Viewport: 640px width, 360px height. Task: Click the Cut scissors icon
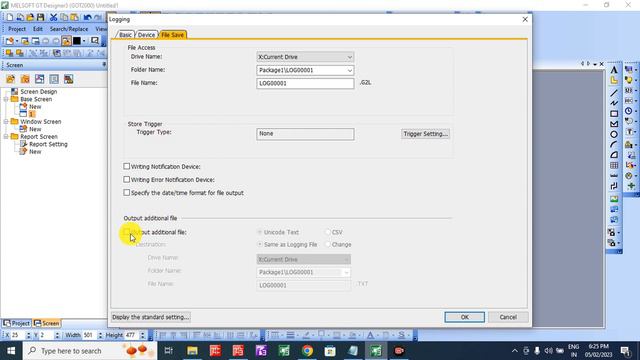click(53, 17)
